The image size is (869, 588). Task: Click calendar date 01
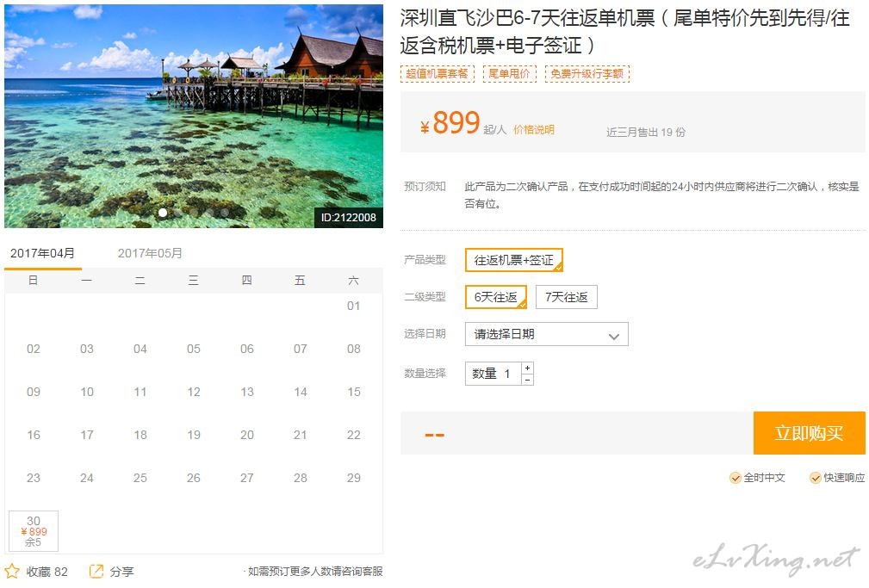coord(354,306)
